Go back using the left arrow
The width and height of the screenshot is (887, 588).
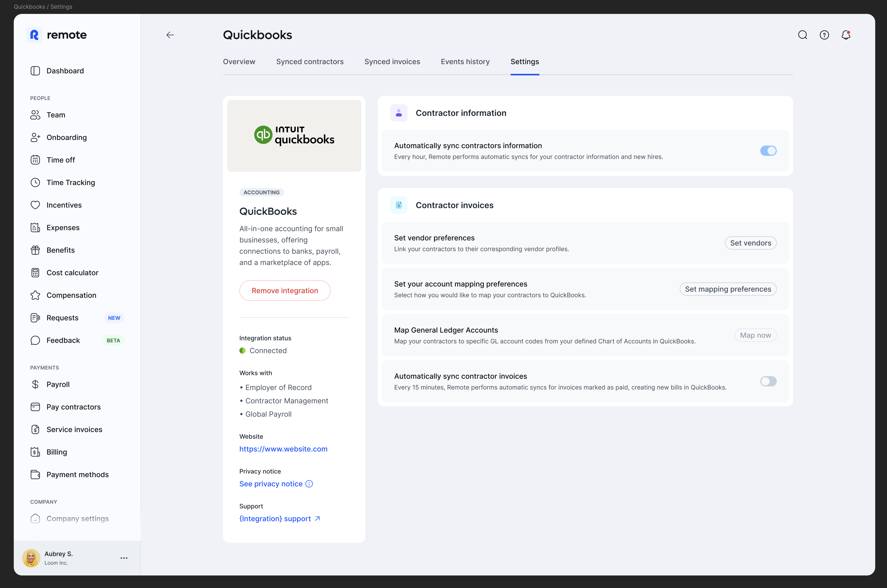coord(170,35)
